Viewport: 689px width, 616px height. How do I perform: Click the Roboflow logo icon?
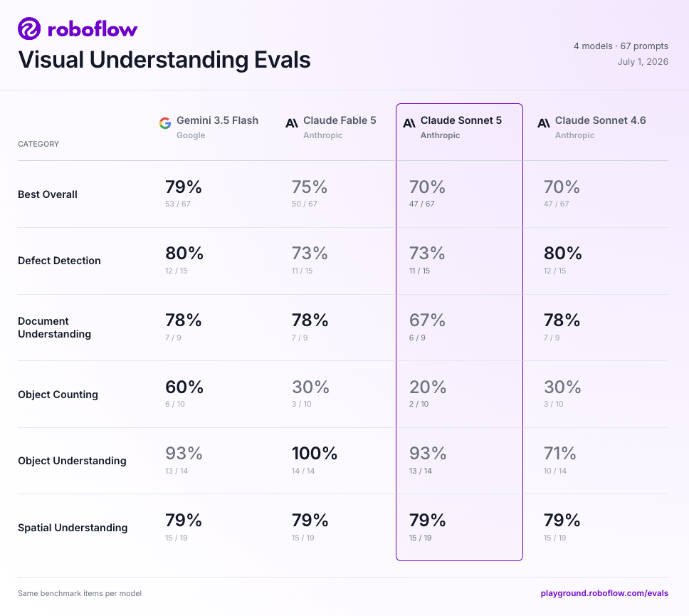click(x=29, y=28)
